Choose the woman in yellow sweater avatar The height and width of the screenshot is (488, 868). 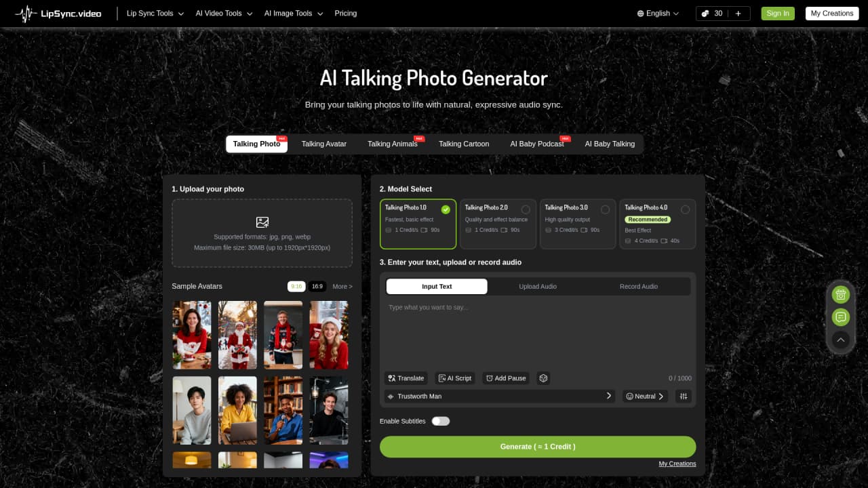pos(237,411)
